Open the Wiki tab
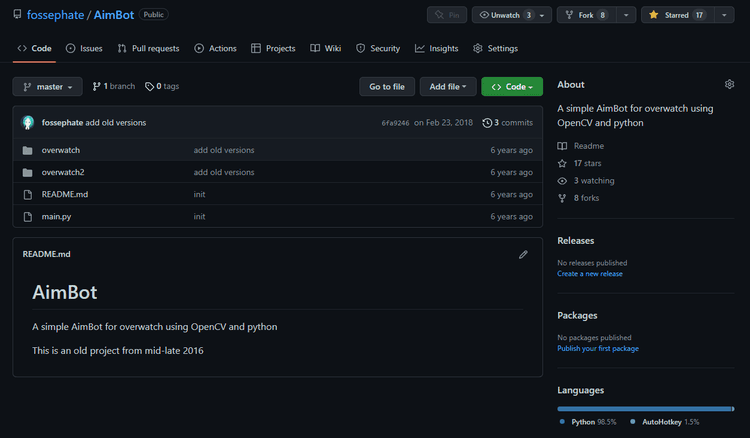This screenshot has width=750, height=438. (x=326, y=48)
